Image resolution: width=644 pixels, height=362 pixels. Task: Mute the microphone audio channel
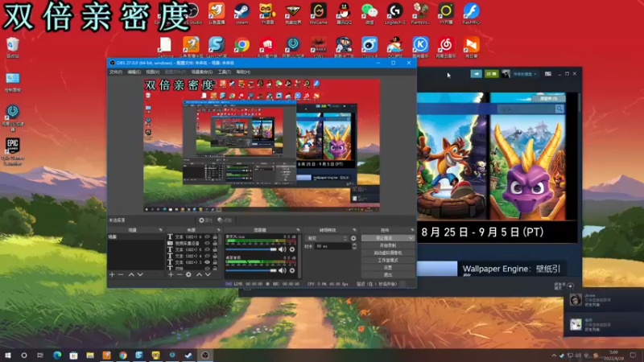point(283,249)
